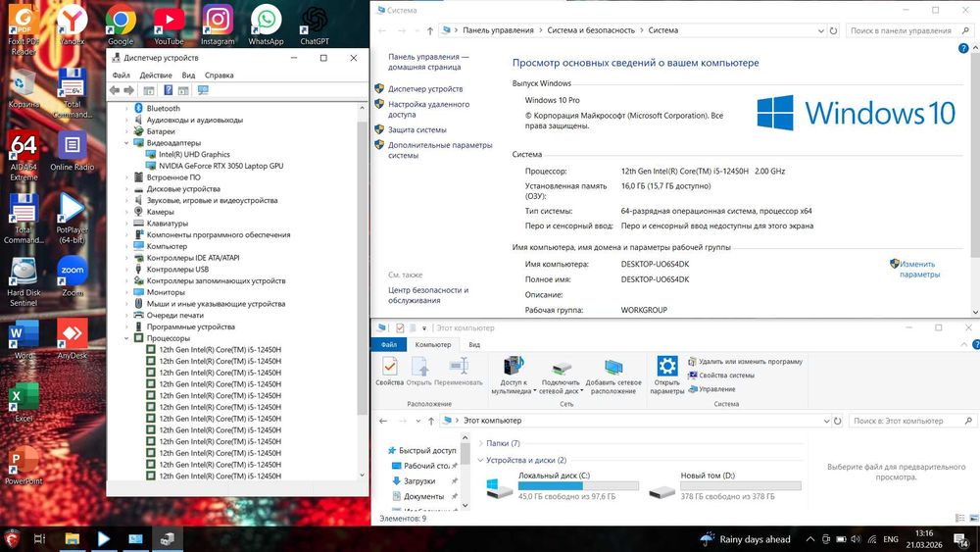Image resolution: width=980 pixels, height=552 pixels.
Task: Open the ChatGPT desktop shortcut
Action: point(315,25)
